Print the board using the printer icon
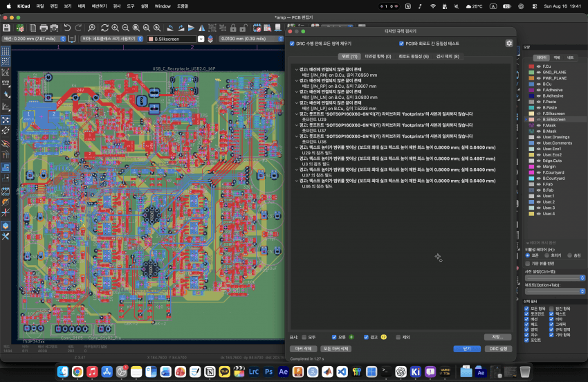Viewport: 588px width, 382px height. [x=44, y=28]
